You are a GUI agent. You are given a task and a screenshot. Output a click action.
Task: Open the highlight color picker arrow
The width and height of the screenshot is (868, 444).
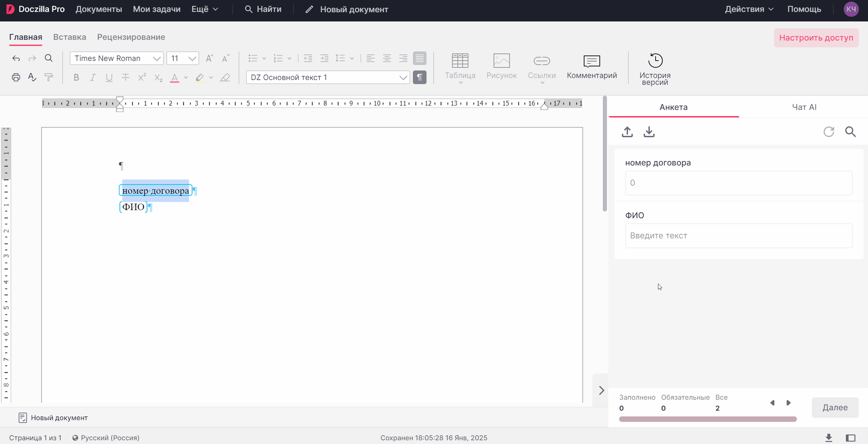pyautogui.click(x=211, y=78)
